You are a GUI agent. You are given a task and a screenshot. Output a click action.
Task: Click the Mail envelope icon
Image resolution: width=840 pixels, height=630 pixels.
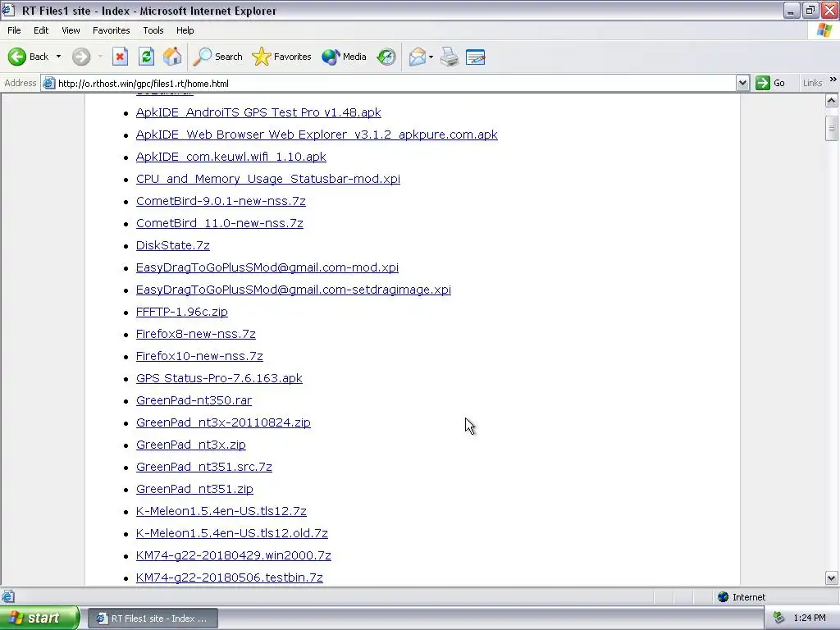418,57
